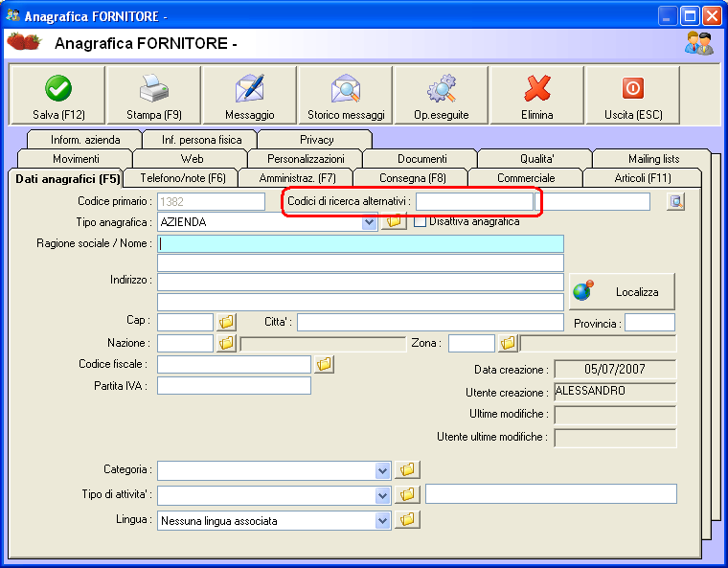Image resolution: width=728 pixels, height=568 pixels.
Task: Open the Privacy tab
Action: (316, 139)
